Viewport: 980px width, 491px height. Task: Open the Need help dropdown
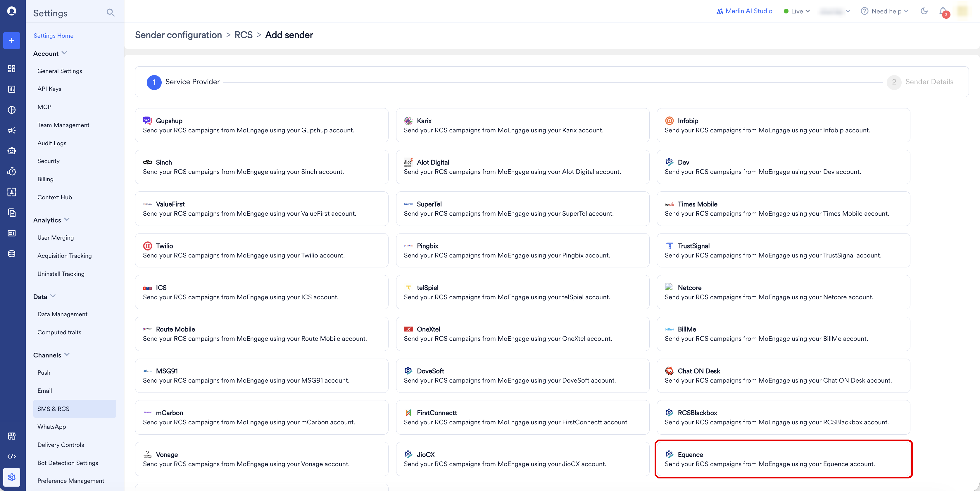click(x=885, y=11)
